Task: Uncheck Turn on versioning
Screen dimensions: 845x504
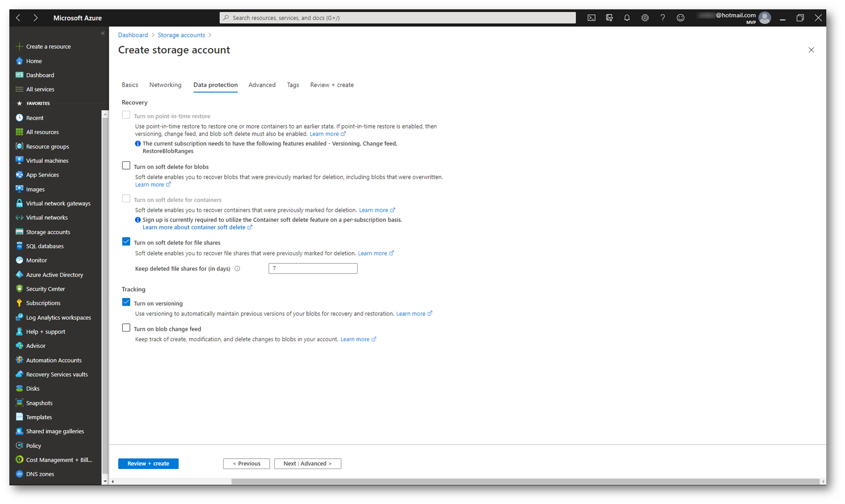Action: tap(126, 302)
